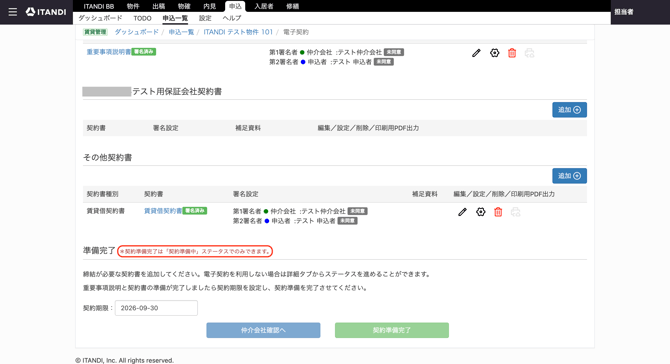Image resolution: width=670 pixels, height=364 pixels.
Task: Click 第1署名者 text in the 重要事項説明書 row
Action: (x=283, y=52)
